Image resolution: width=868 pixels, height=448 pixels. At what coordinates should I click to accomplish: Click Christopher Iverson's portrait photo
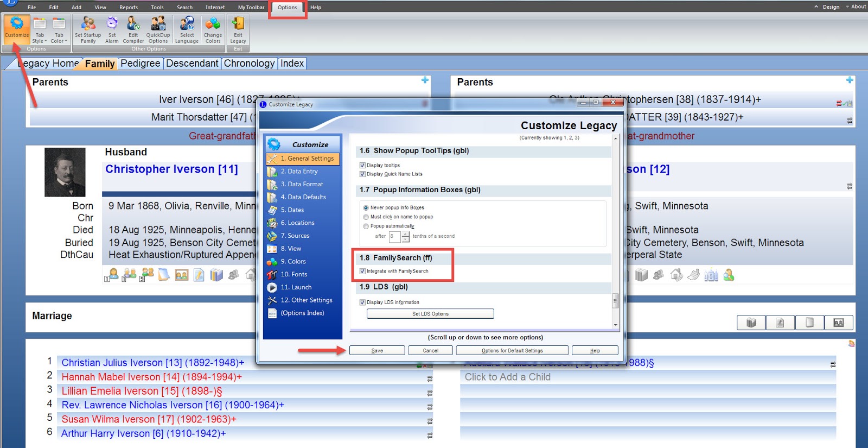65,172
